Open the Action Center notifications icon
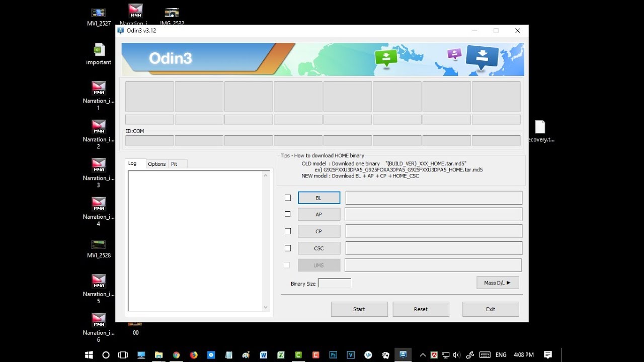The width and height of the screenshot is (644, 362). 548,354
